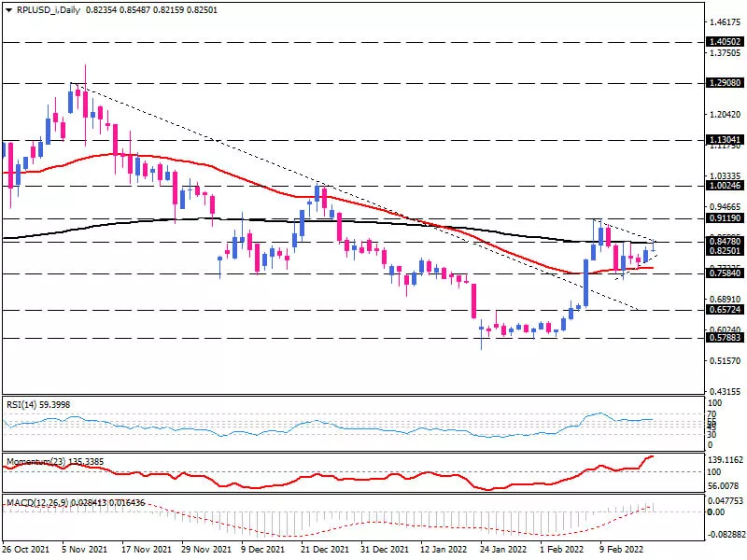Click the 0.65724 horizontal level label
Screen dimensions: 747x560
click(726, 310)
